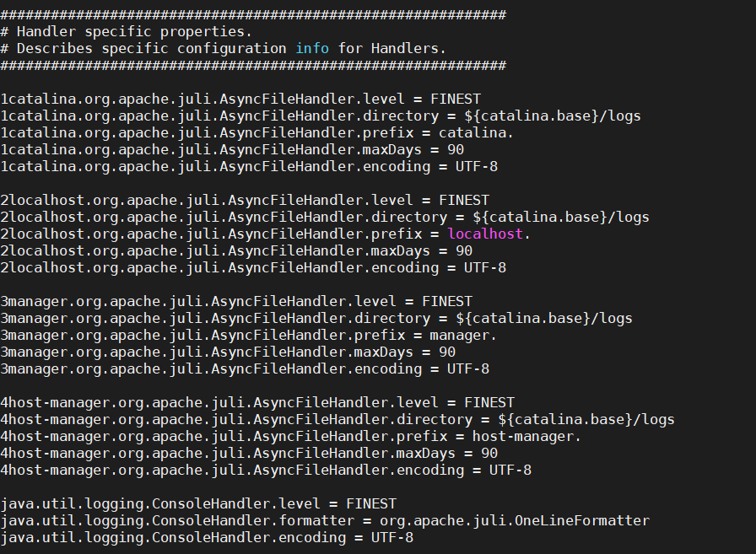Image resolution: width=756 pixels, height=554 pixels.
Task: Click the '${catalina.base}/logs' value for 1catalina
Action: pyautogui.click(x=553, y=116)
